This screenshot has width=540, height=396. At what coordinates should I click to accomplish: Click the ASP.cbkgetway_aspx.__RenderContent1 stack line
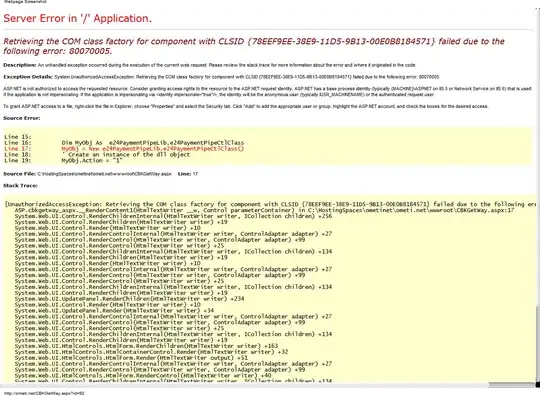click(264, 210)
